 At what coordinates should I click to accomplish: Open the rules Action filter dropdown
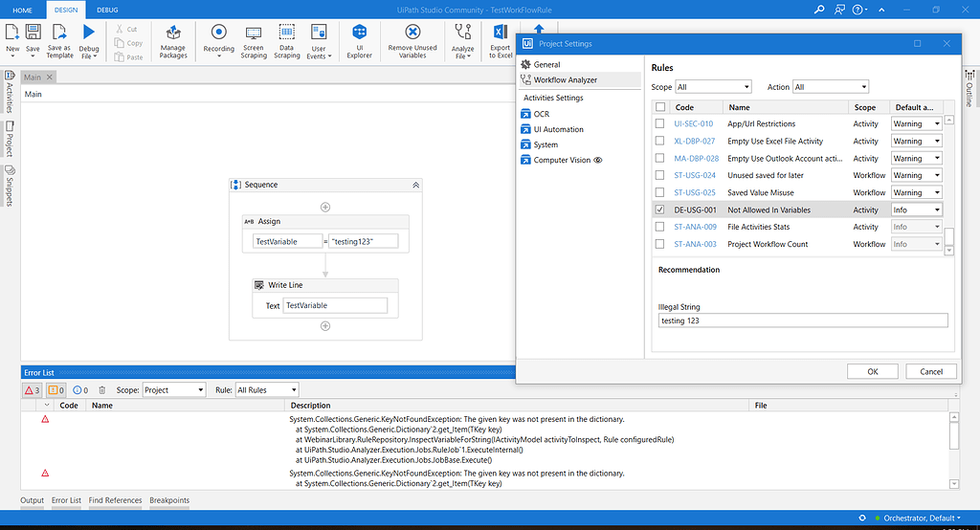[x=830, y=87]
